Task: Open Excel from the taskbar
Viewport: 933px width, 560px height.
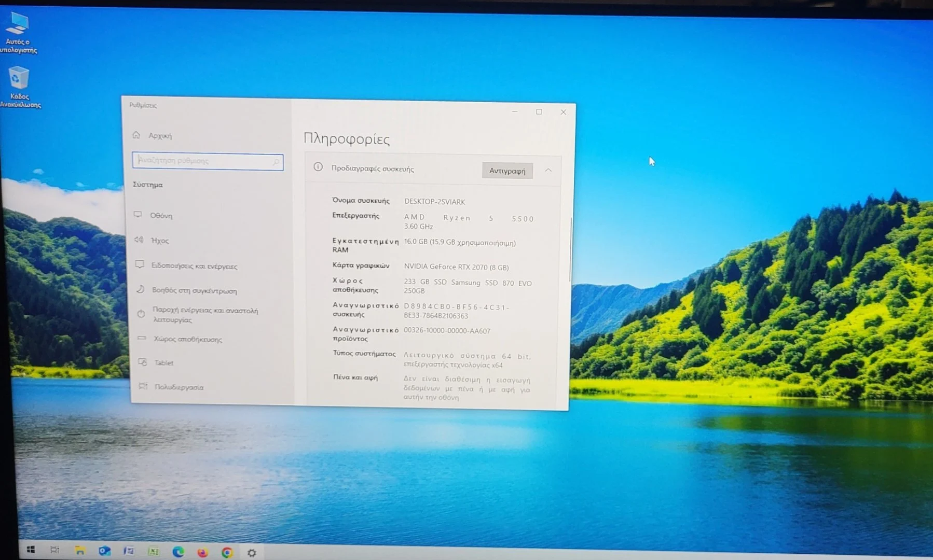Action: tap(154, 551)
